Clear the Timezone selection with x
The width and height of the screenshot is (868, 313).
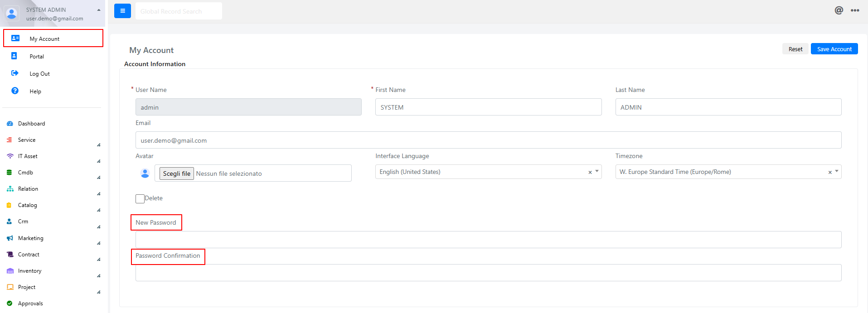coord(829,172)
